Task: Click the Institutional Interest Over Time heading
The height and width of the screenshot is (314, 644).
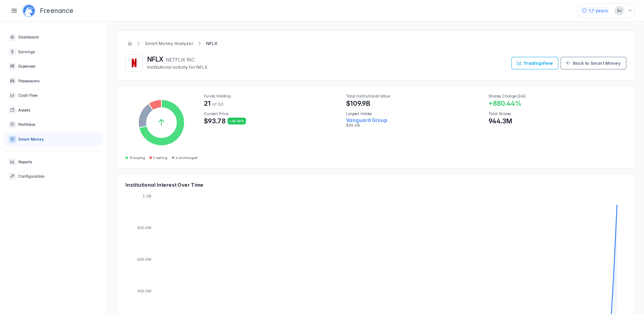Action: tap(164, 185)
